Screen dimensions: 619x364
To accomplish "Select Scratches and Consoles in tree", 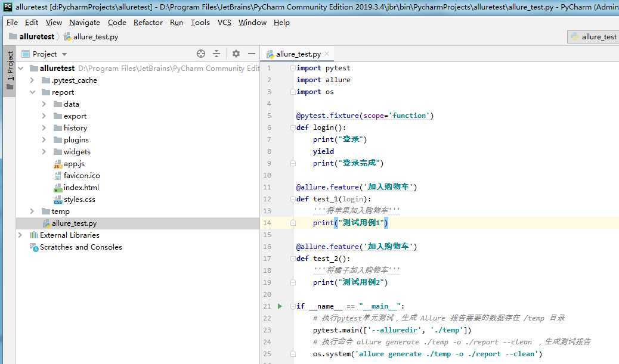I will click(81, 247).
